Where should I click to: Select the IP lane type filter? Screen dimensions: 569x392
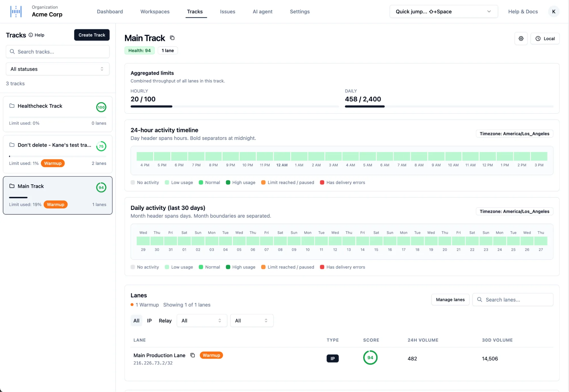149,321
